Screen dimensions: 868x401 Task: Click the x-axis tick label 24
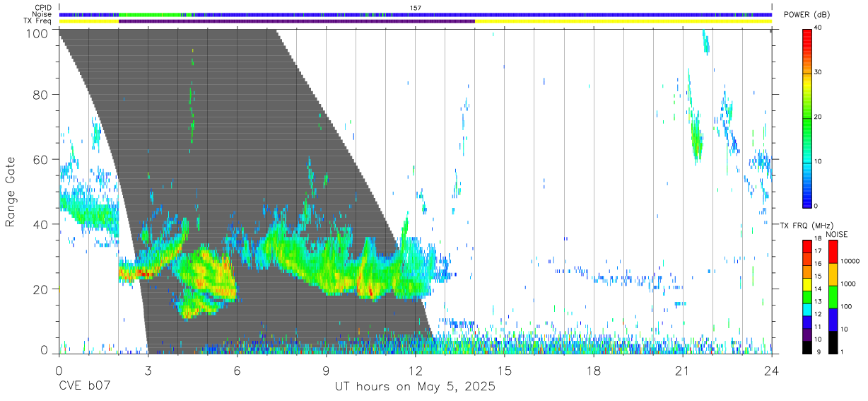click(771, 371)
